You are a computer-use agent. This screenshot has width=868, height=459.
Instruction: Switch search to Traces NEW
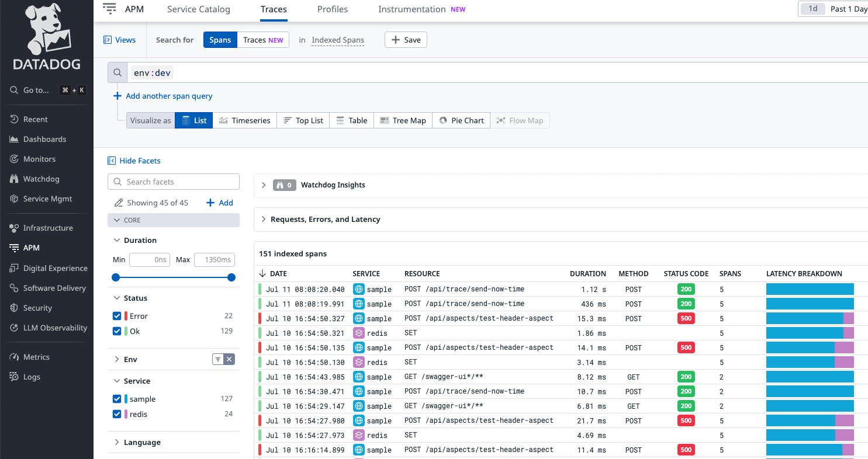point(263,40)
